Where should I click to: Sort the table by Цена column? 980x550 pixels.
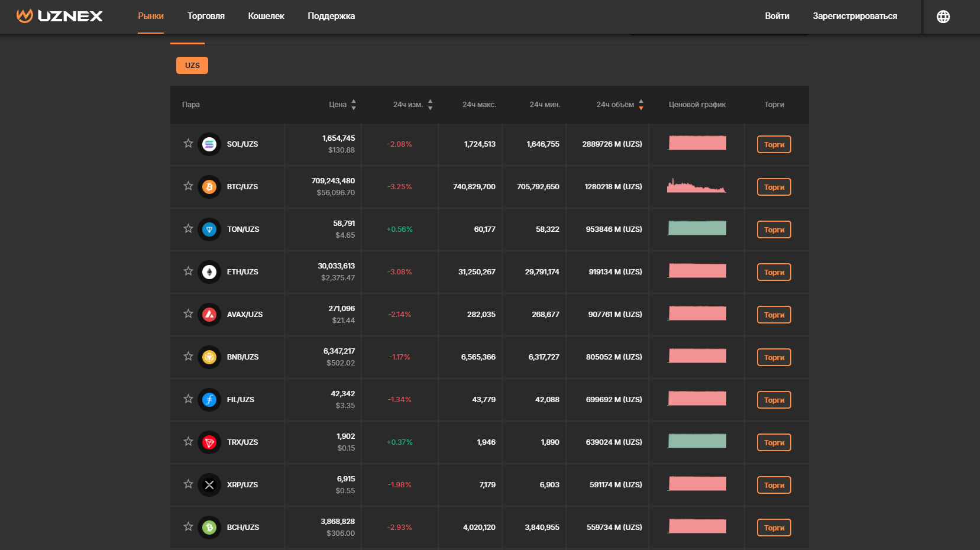click(x=353, y=104)
